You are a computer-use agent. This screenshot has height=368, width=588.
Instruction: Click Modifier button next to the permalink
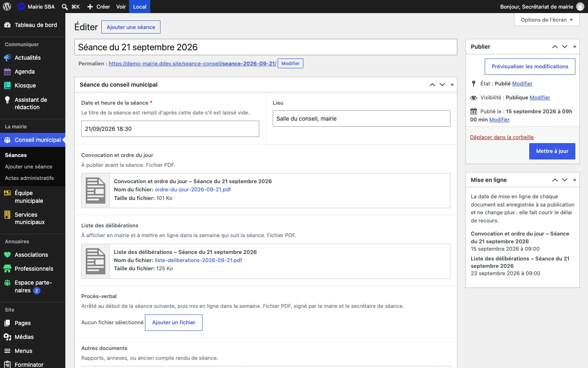coord(290,63)
